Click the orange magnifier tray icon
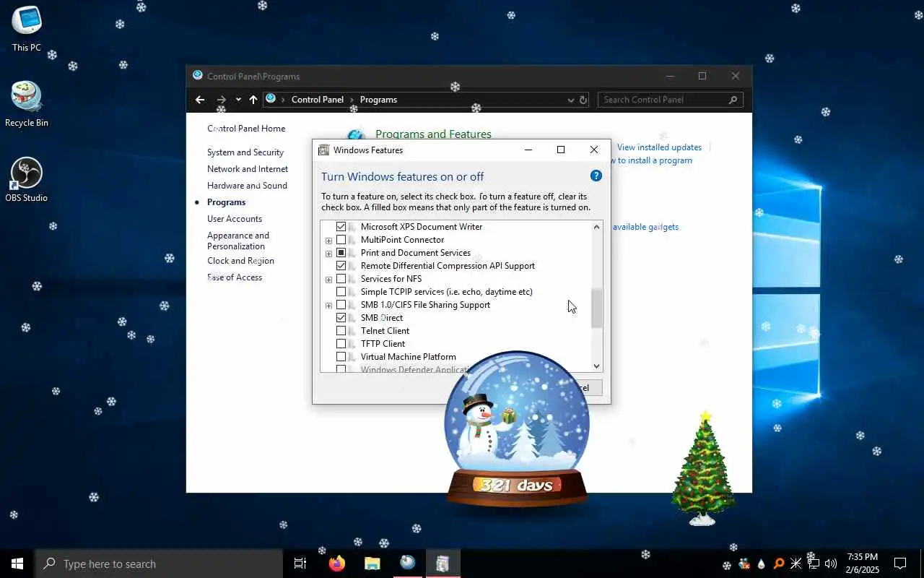The height and width of the screenshot is (578, 924). [779, 564]
